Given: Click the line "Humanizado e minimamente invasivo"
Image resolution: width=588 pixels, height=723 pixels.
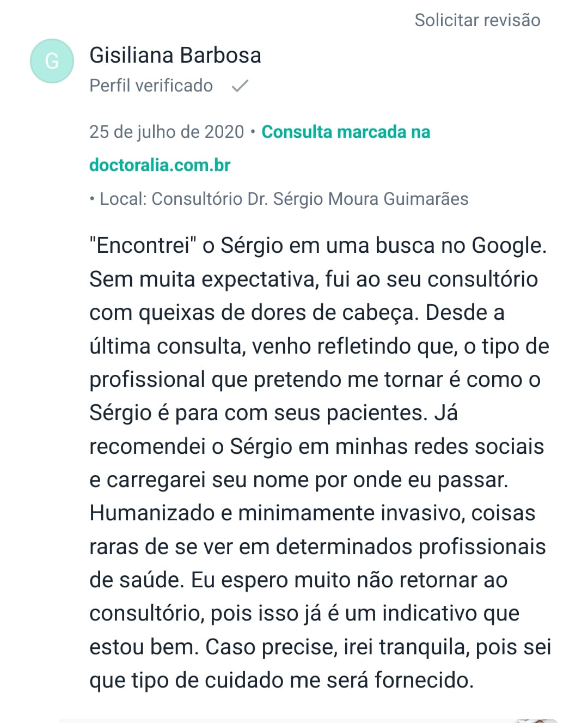Looking at the screenshot, I should click(x=312, y=513).
